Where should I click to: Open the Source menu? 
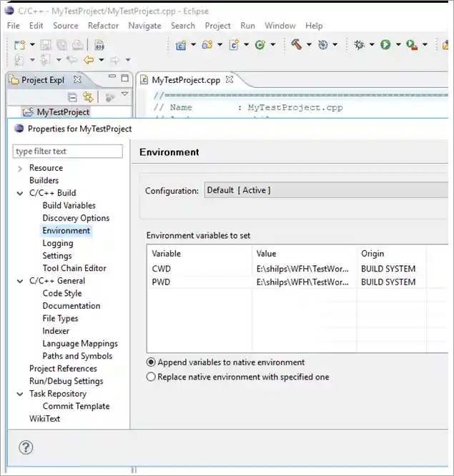tap(66, 26)
